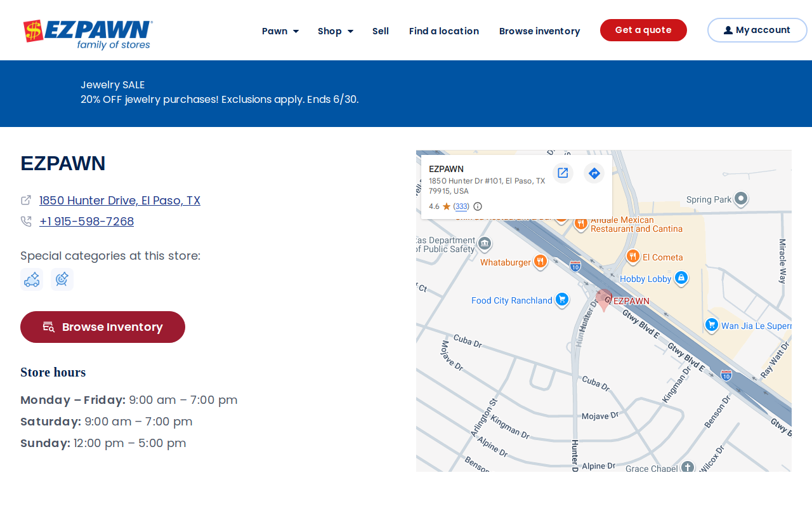Image resolution: width=812 pixels, height=508 pixels.
Task: Expand the Pawn dropdown menu
Action: pos(280,31)
